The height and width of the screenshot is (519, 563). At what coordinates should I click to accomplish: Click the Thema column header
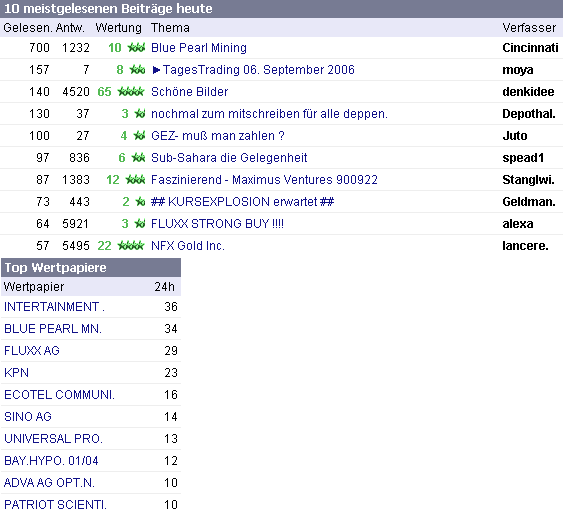click(x=170, y=28)
